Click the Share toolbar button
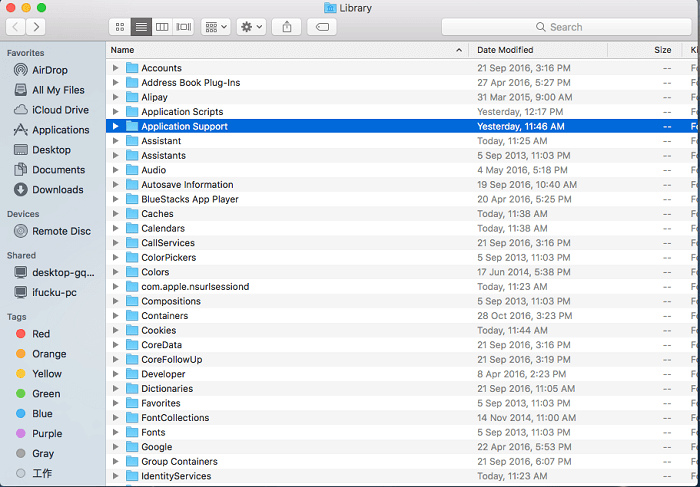 pyautogui.click(x=287, y=27)
